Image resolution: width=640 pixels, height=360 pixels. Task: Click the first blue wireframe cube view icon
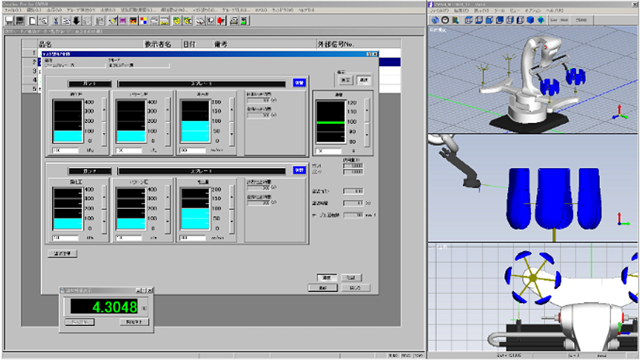[469, 20]
